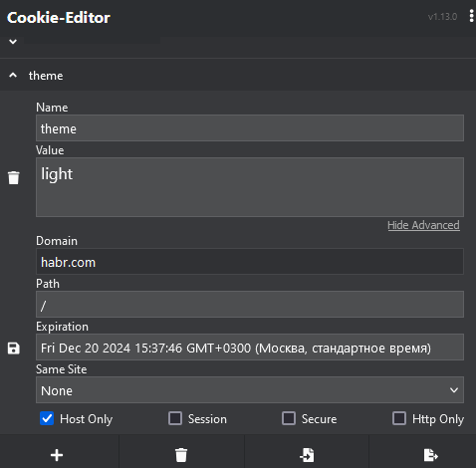This screenshot has width=476, height=468.
Task: Click the Name field containing theme
Action: pos(250,128)
